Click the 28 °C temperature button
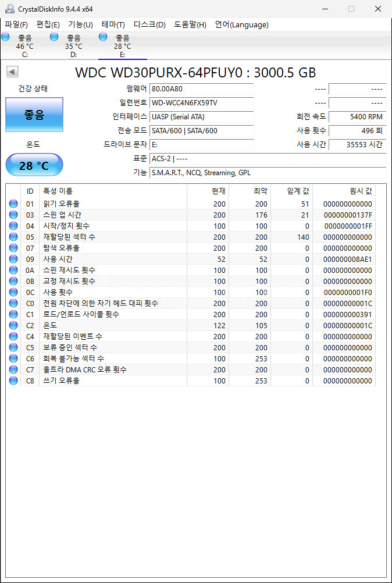 pyautogui.click(x=34, y=165)
